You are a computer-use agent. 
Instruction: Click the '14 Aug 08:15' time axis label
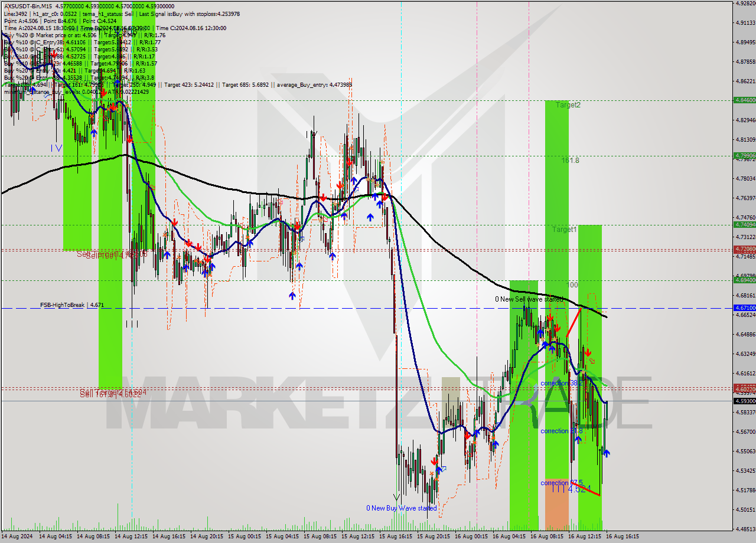93,537
